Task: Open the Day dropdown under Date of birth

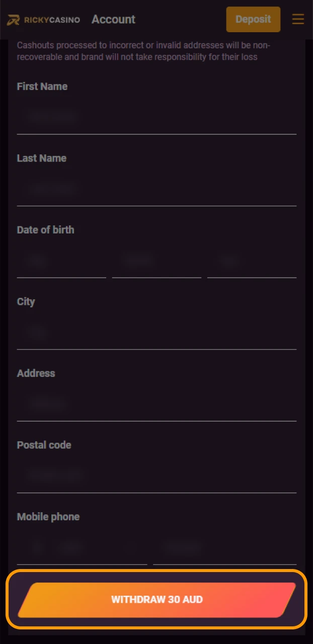Action: (60, 261)
